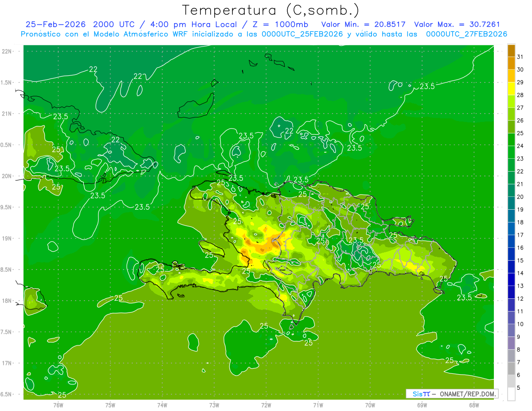The height and width of the screenshot is (411, 532).
Task: Click the '22N' latitude label
Action: coord(7,51)
